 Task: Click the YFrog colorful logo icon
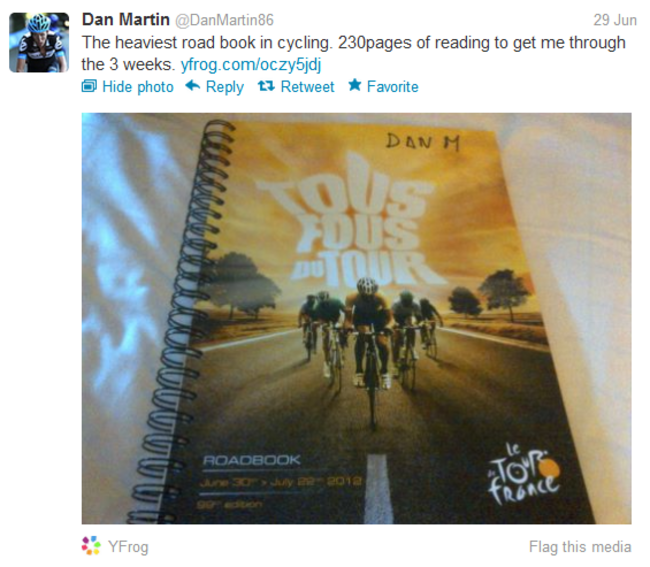click(x=91, y=546)
